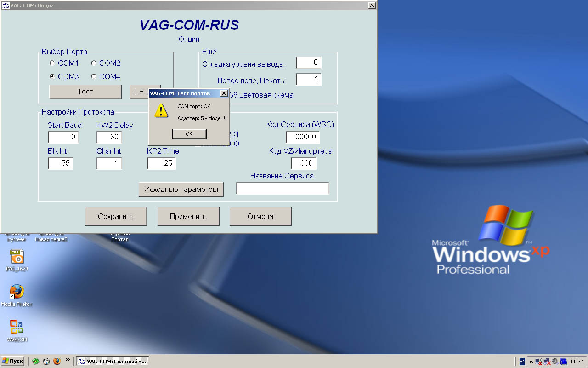This screenshot has height=368, width=588.
Task: Select the IMG_1624 JPG file icon
Action: pyautogui.click(x=17, y=256)
